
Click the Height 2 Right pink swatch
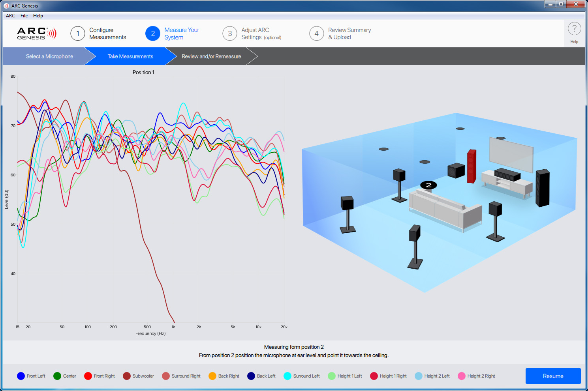[461, 376]
